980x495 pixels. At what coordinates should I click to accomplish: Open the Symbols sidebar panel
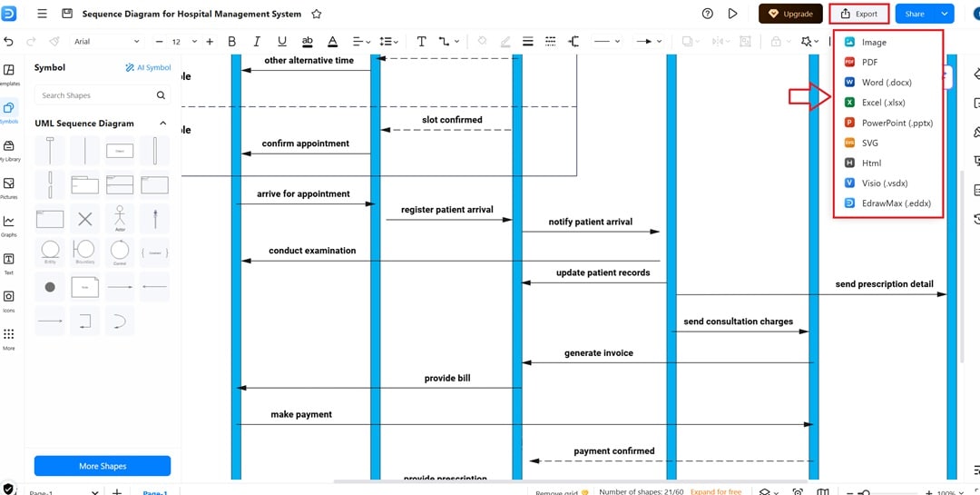pos(9,113)
